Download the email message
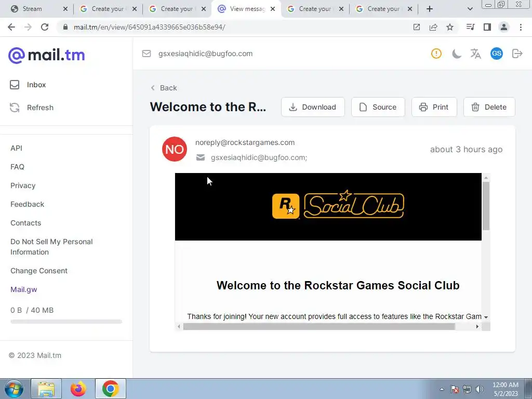 click(313, 107)
